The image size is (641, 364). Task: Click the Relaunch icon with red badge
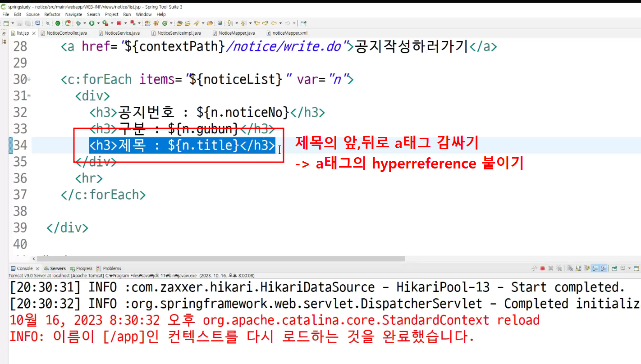coord(68,23)
